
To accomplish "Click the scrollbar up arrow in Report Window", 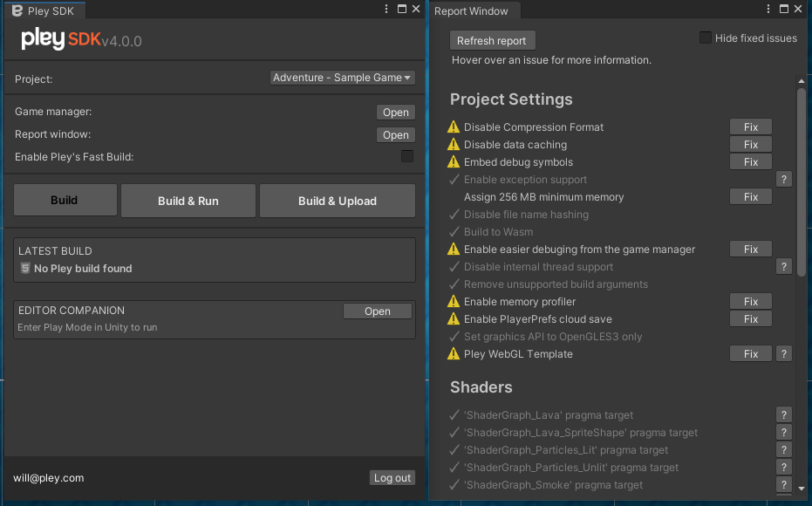I will coord(802,81).
